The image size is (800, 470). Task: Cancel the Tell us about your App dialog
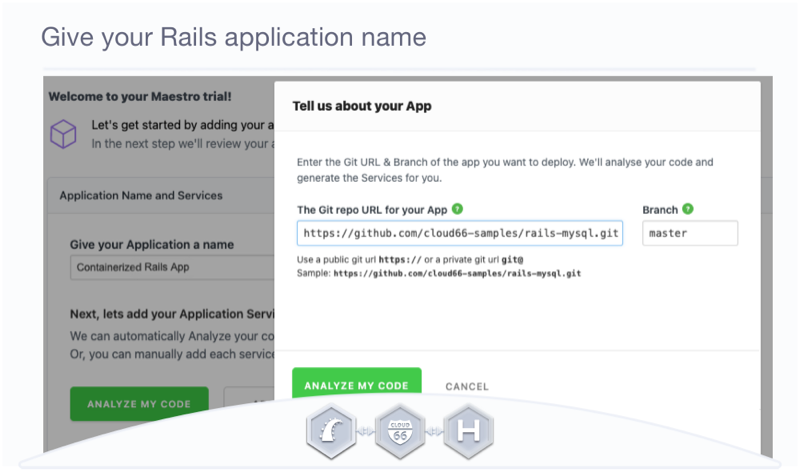467,387
